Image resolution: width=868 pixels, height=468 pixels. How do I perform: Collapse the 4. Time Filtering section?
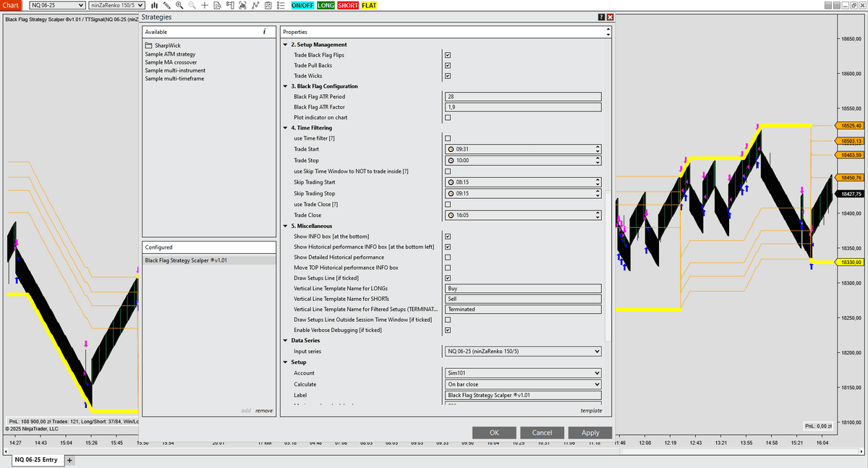click(285, 128)
